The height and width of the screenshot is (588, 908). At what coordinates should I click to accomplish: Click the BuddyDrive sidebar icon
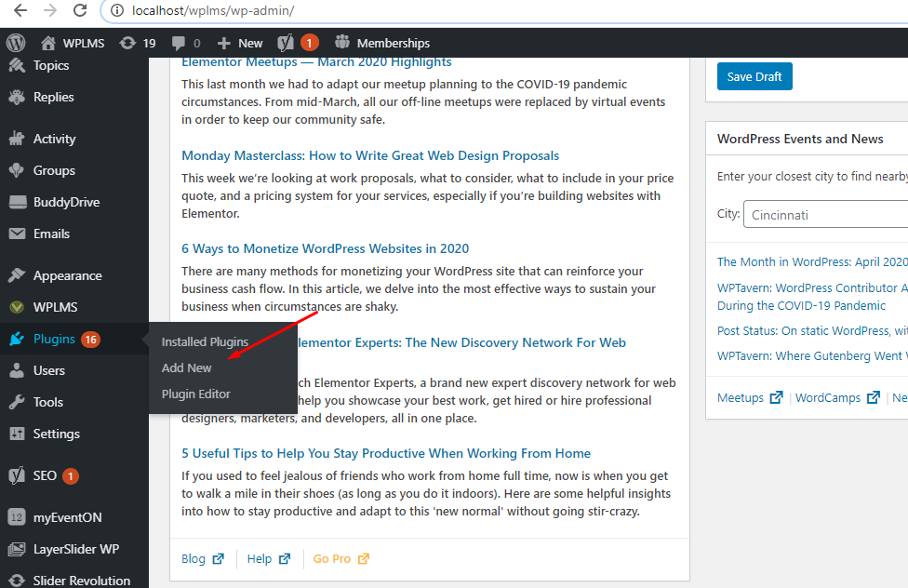(x=18, y=202)
